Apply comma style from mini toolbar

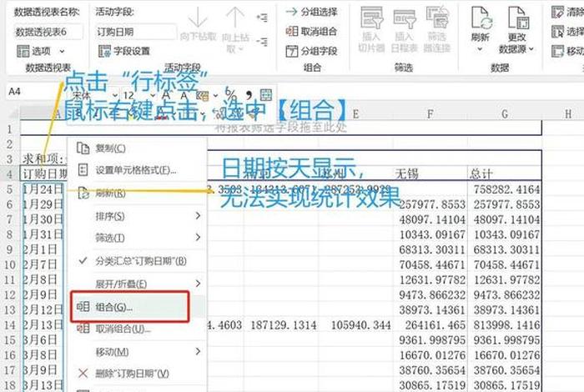point(249,94)
